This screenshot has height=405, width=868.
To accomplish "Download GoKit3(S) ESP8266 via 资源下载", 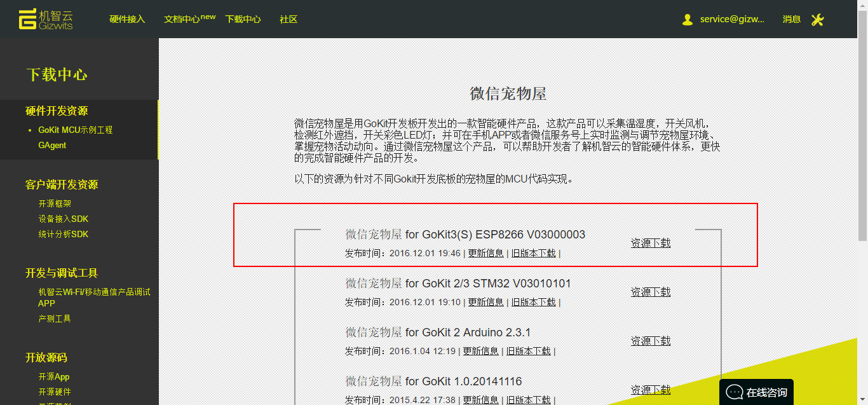I will pyautogui.click(x=650, y=242).
